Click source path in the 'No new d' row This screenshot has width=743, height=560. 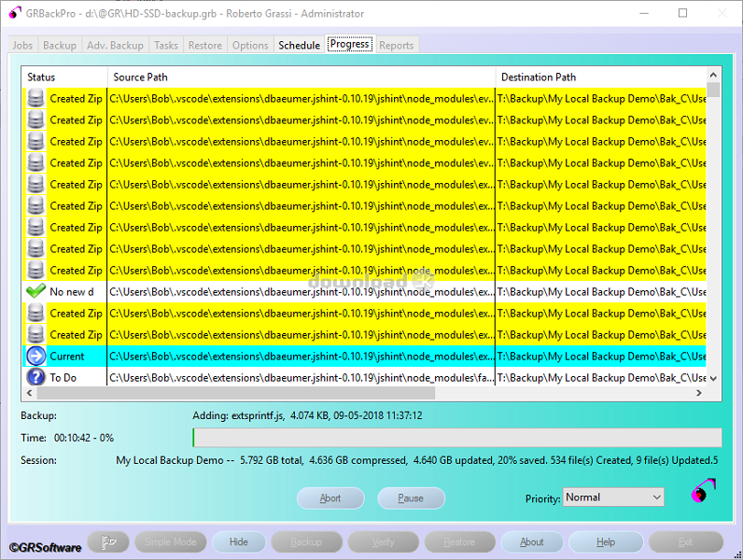(301, 292)
